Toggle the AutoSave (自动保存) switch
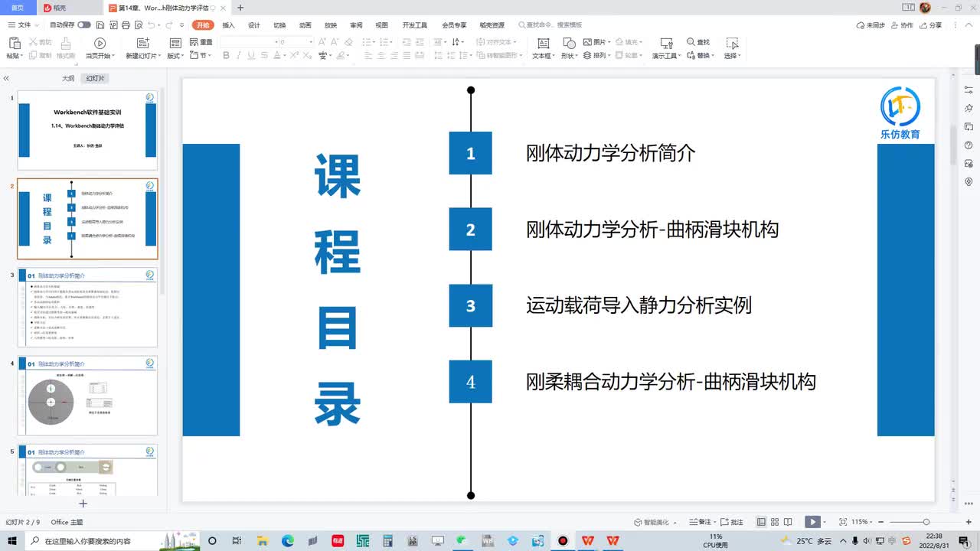 84,25
